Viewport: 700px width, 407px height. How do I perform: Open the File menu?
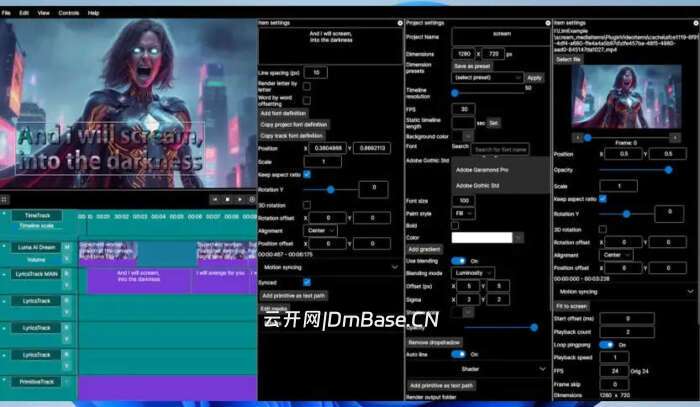pos(6,13)
